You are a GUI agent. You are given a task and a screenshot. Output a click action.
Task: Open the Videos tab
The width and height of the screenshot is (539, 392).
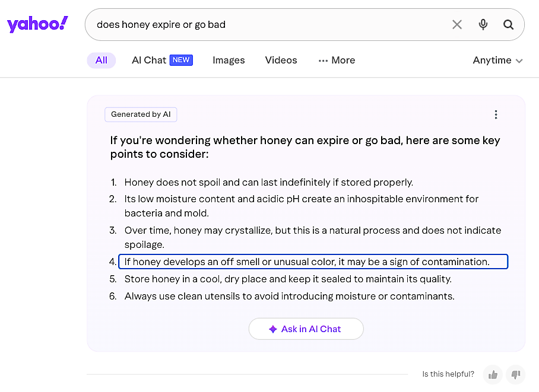281,60
